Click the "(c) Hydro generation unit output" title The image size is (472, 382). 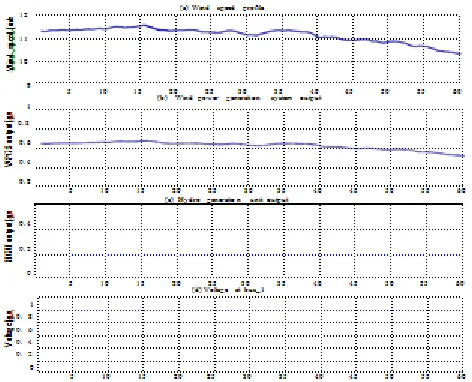[227, 200]
